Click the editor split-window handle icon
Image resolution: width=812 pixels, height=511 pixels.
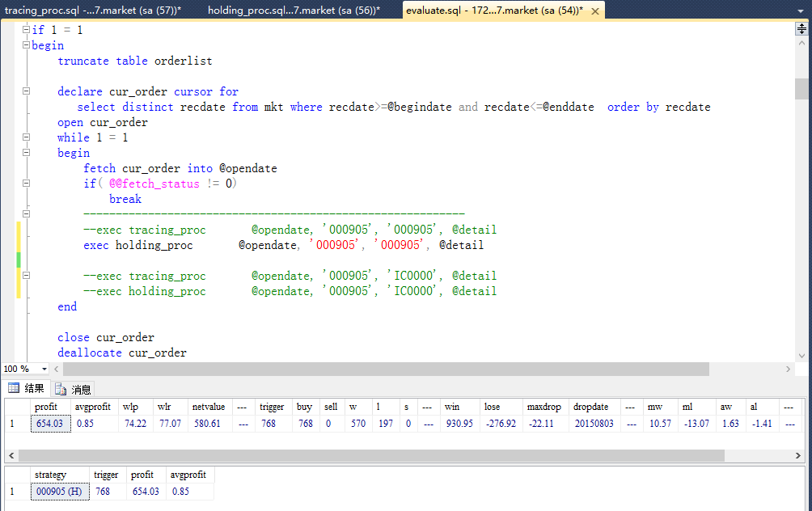[x=801, y=29]
